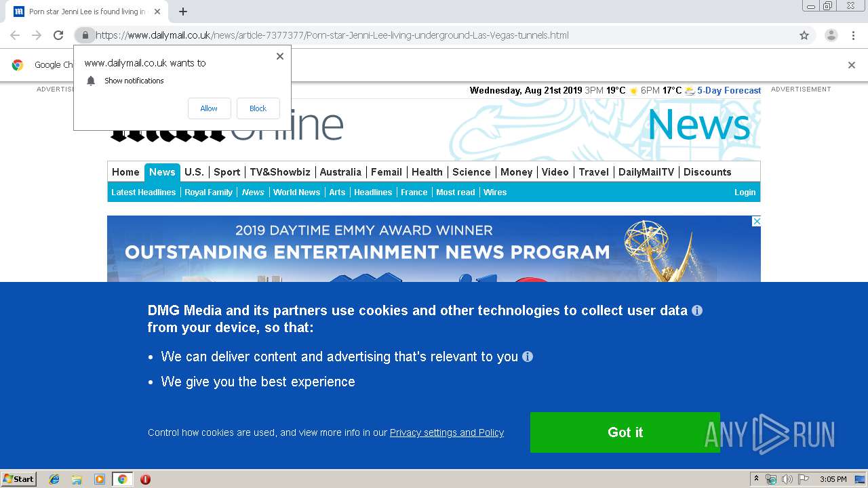Click the network tray icon
This screenshot has height=488, width=868.
(770, 479)
